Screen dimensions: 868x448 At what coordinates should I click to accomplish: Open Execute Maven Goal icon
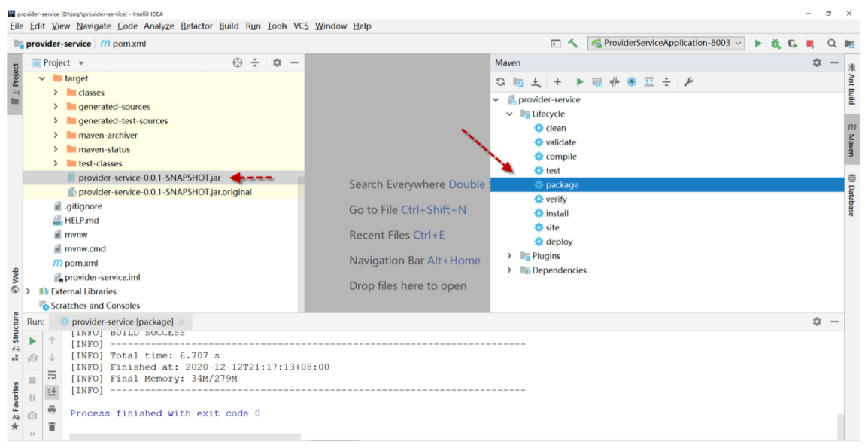click(597, 82)
